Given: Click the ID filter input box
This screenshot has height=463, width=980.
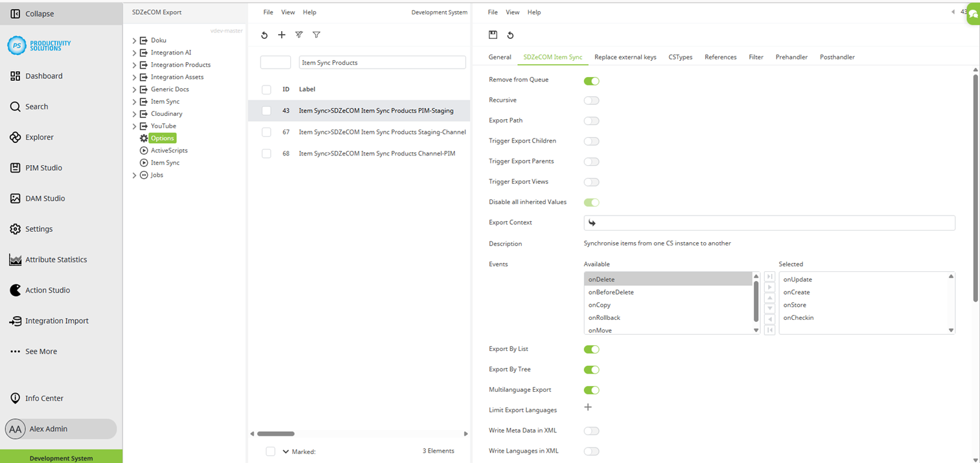Looking at the screenshot, I should [275, 63].
